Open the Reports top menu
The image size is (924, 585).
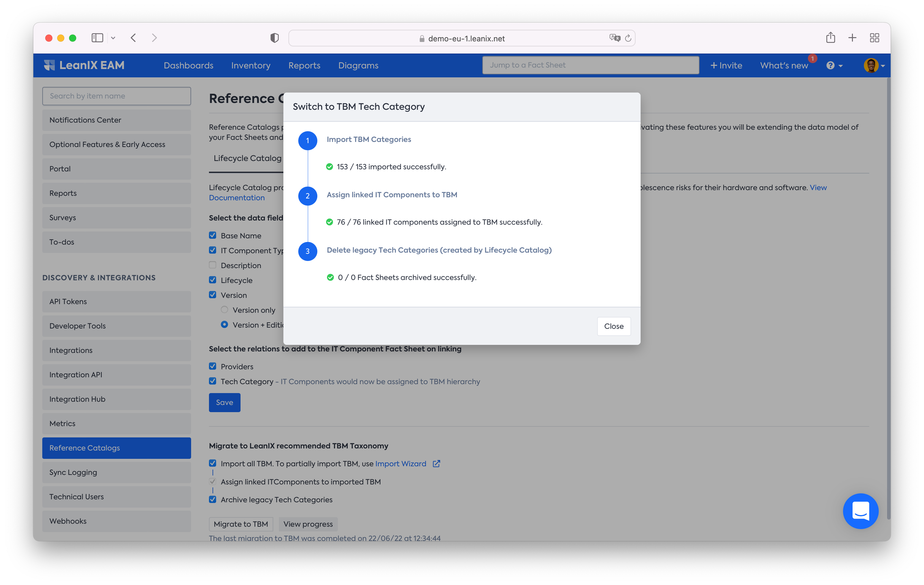(304, 65)
